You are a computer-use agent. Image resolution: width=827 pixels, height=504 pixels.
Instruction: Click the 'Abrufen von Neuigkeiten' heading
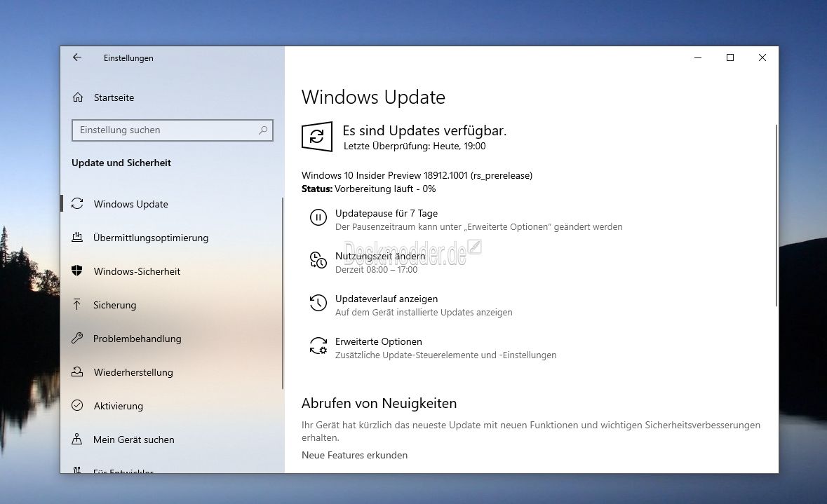click(379, 403)
